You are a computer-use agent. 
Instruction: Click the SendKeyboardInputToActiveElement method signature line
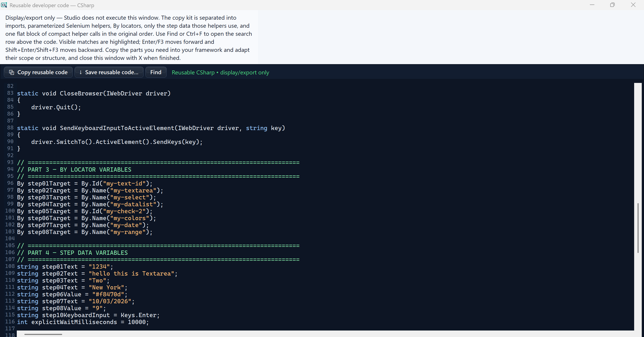click(x=151, y=128)
